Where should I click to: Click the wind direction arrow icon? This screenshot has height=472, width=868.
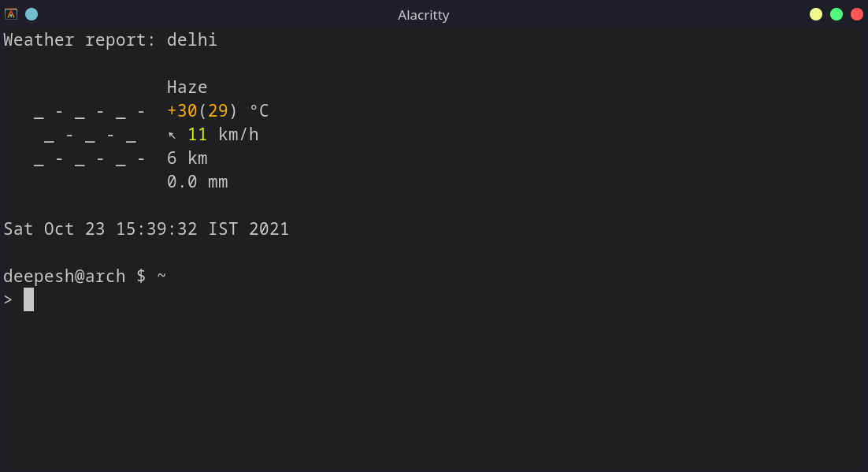[172, 136]
